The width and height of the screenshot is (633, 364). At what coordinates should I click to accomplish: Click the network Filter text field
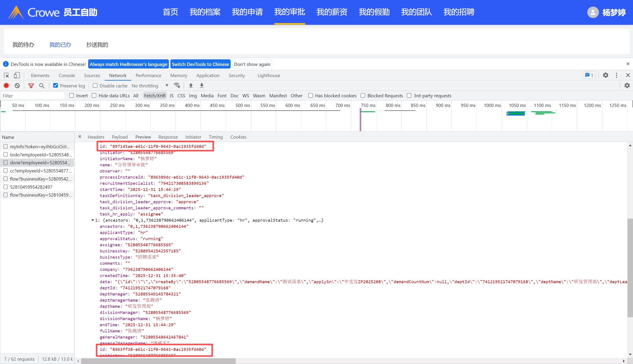pos(33,96)
